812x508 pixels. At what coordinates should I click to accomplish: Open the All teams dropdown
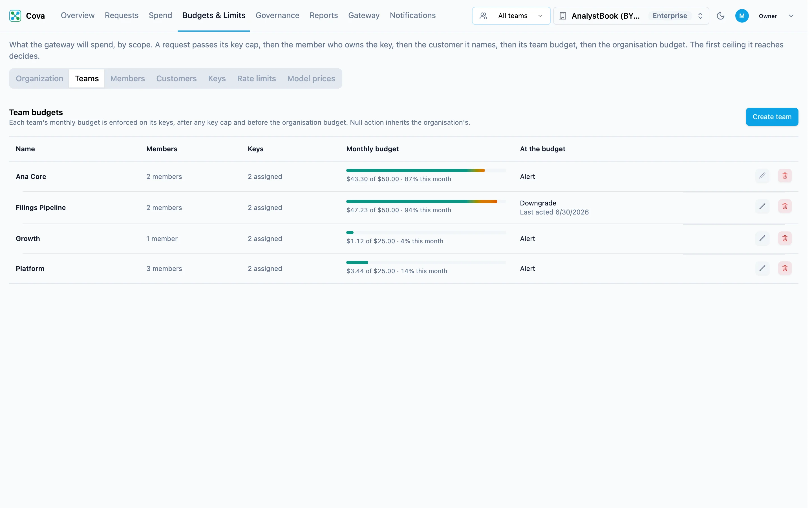[x=511, y=16]
